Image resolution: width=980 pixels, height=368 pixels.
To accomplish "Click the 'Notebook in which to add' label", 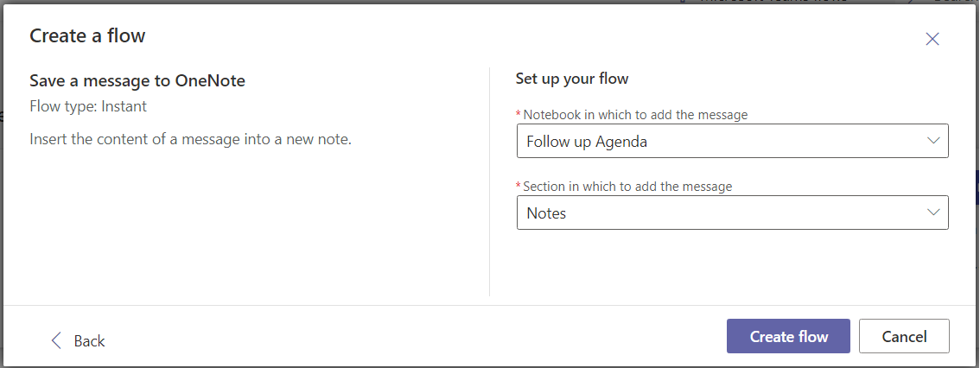I will pyautogui.click(x=635, y=114).
